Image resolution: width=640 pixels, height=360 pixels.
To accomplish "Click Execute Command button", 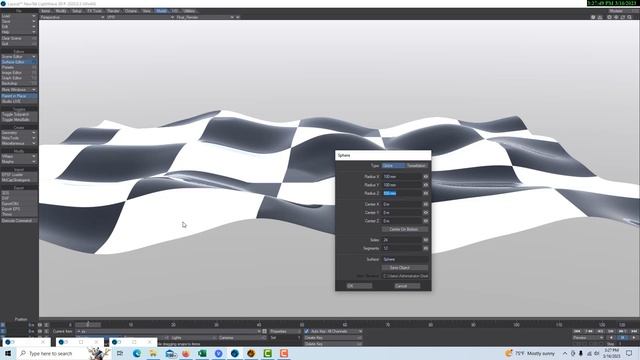I will tap(19, 220).
